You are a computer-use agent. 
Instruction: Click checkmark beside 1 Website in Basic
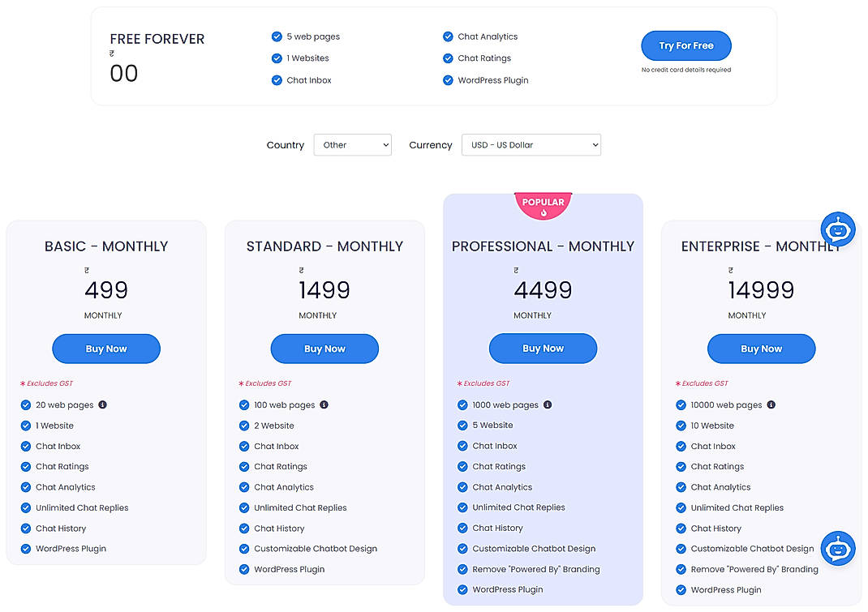pyautogui.click(x=25, y=426)
